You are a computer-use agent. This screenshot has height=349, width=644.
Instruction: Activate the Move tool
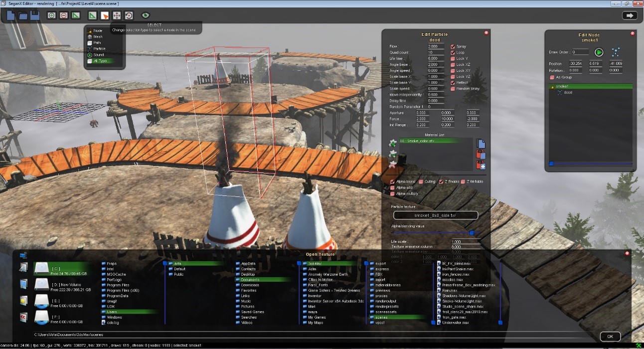click(x=117, y=15)
